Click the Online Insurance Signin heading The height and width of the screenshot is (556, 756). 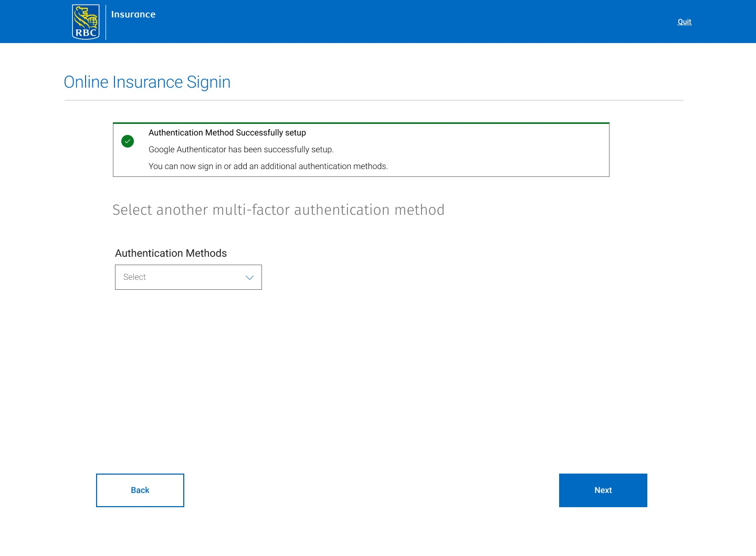147,82
